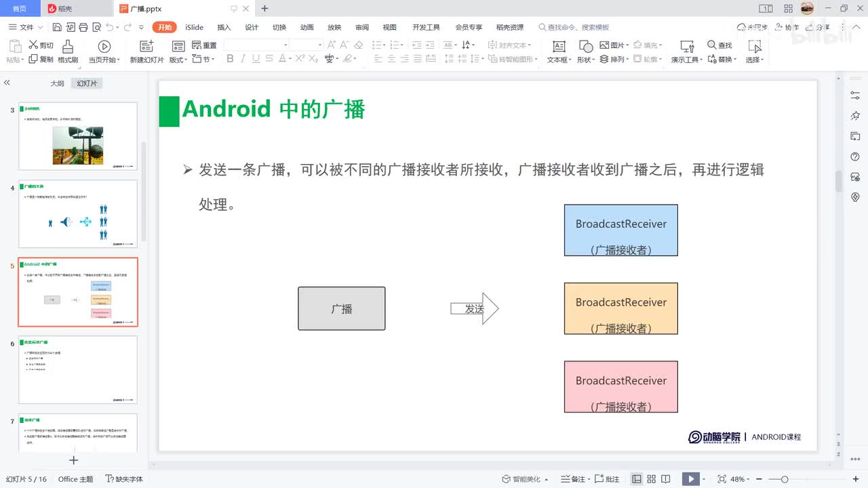This screenshot has height=488, width=868.
Task: Toggle strikethrough formatting
Action: [268, 59]
